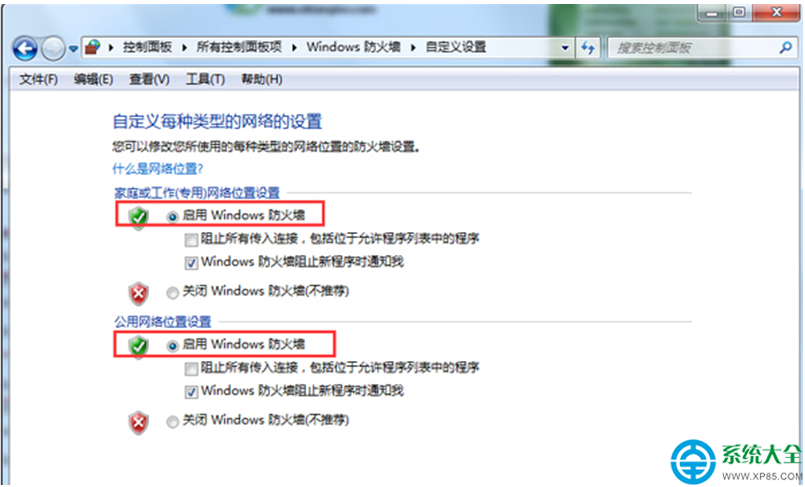This screenshot has width=805, height=487.
Task: Close the firewall settings window
Action: (776, 12)
